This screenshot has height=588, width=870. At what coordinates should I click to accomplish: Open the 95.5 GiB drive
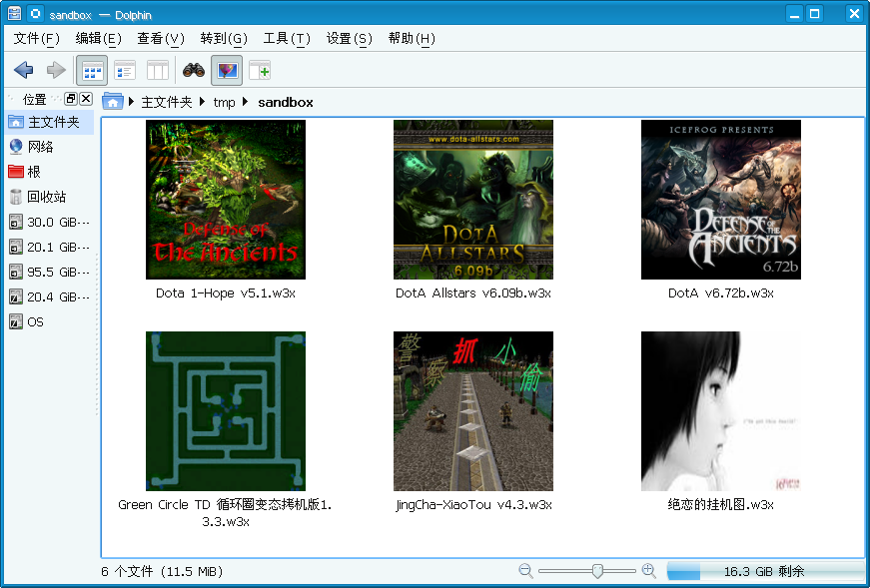click(49, 272)
